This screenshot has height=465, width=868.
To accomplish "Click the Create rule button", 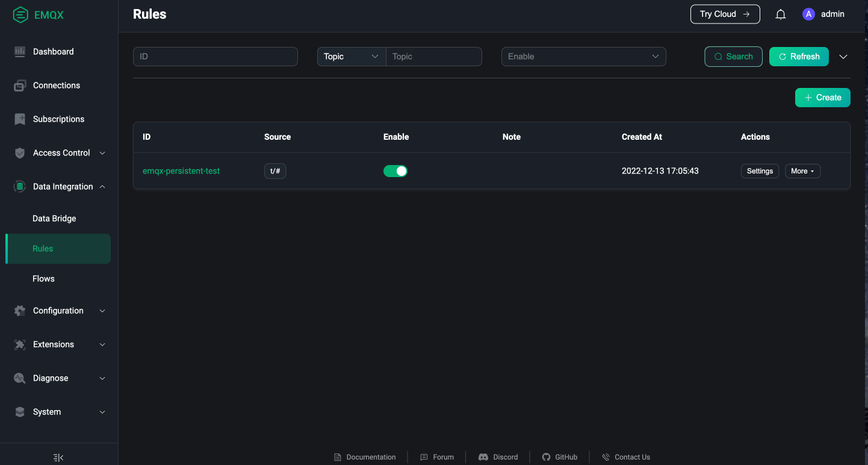I will tap(822, 98).
